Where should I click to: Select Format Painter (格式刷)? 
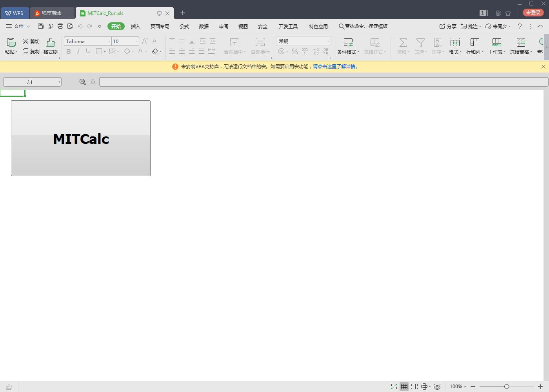coord(51,46)
